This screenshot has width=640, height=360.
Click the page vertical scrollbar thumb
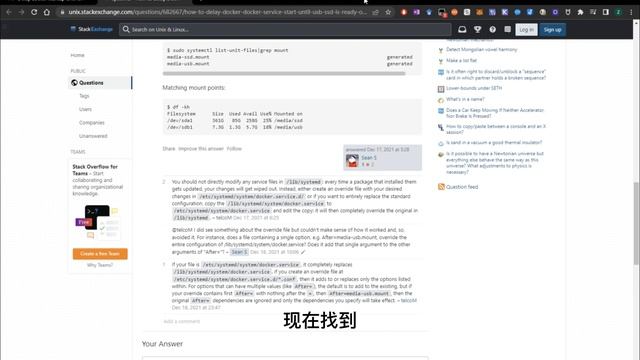coord(636,223)
